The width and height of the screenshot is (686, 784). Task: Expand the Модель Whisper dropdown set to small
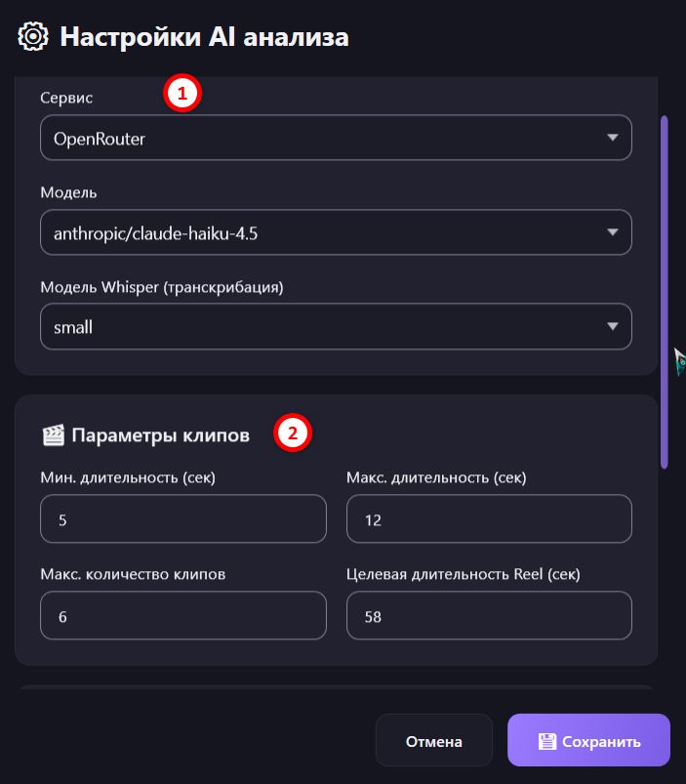click(x=336, y=326)
